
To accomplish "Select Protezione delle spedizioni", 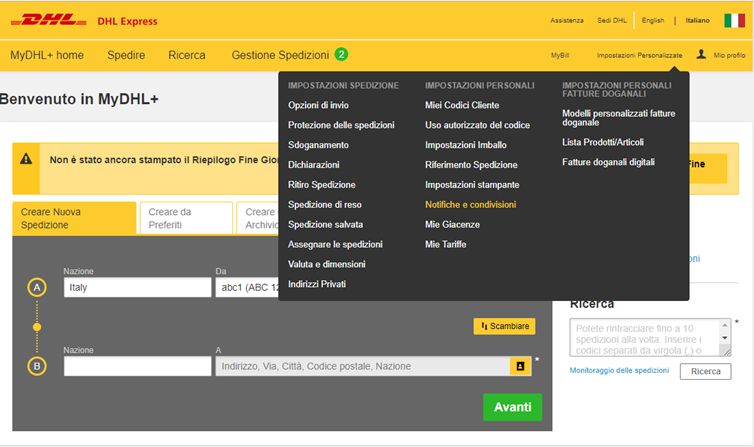I will click(x=341, y=125).
